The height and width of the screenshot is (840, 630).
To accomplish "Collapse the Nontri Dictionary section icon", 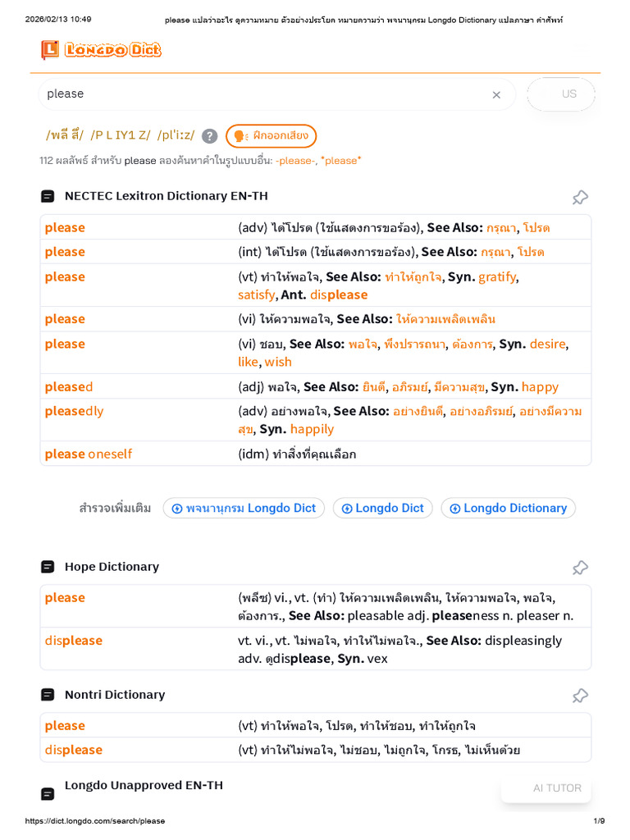I will 48,695.
